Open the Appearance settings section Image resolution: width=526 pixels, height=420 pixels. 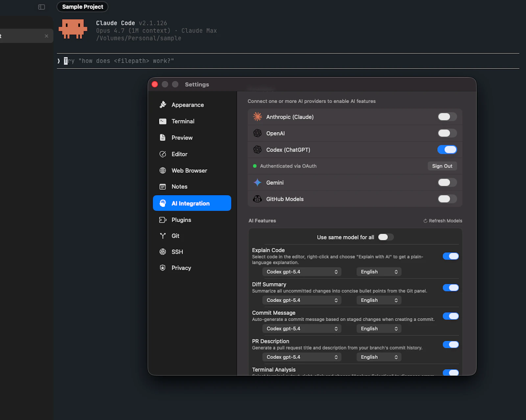[x=192, y=105]
